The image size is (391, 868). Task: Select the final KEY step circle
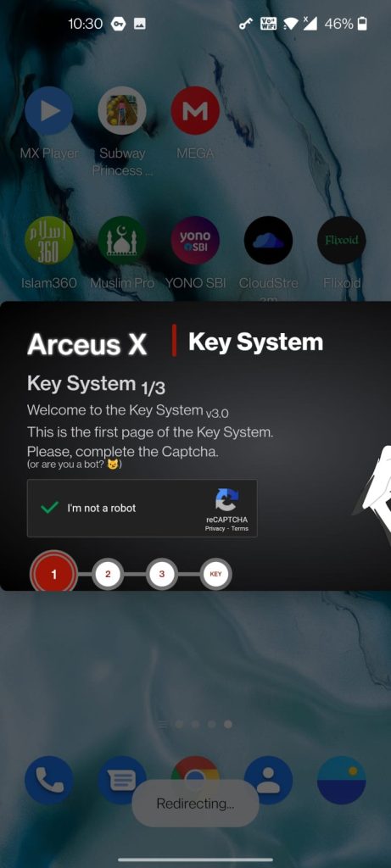click(216, 574)
